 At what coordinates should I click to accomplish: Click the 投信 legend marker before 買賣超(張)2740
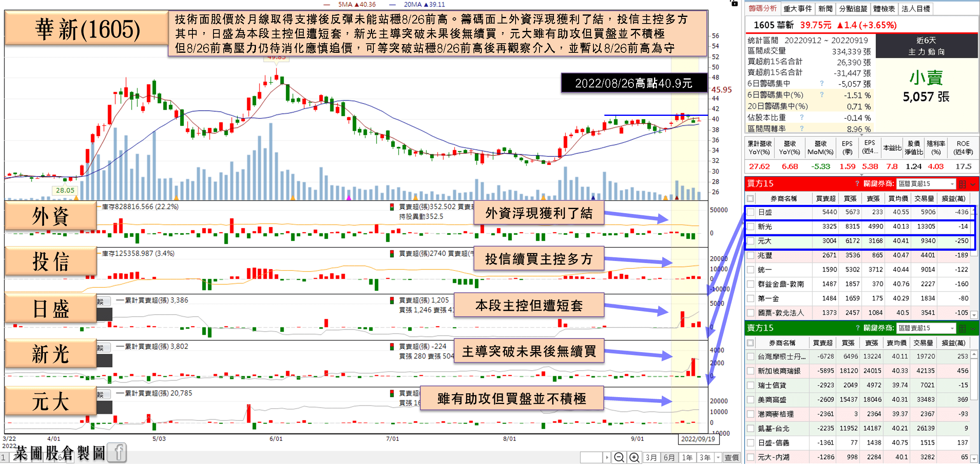pyautogui.click(x=392, y=254)
